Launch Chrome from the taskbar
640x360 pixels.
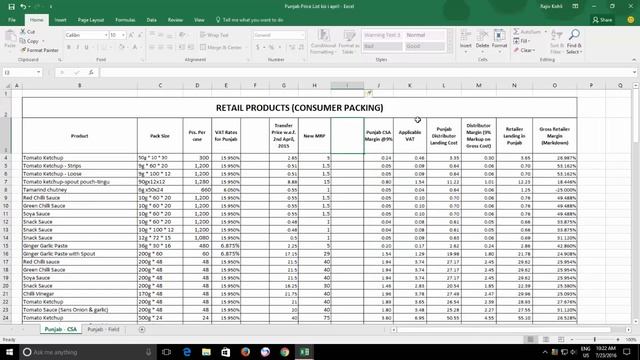(284, 352)
